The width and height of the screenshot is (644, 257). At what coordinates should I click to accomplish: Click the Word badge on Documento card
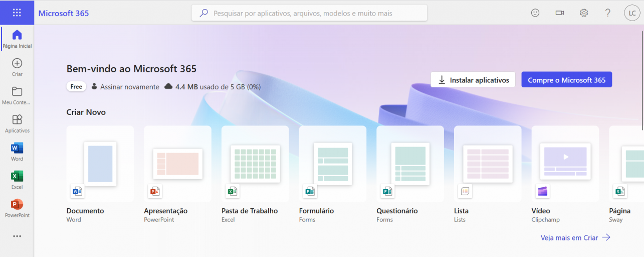coord(77,191)
